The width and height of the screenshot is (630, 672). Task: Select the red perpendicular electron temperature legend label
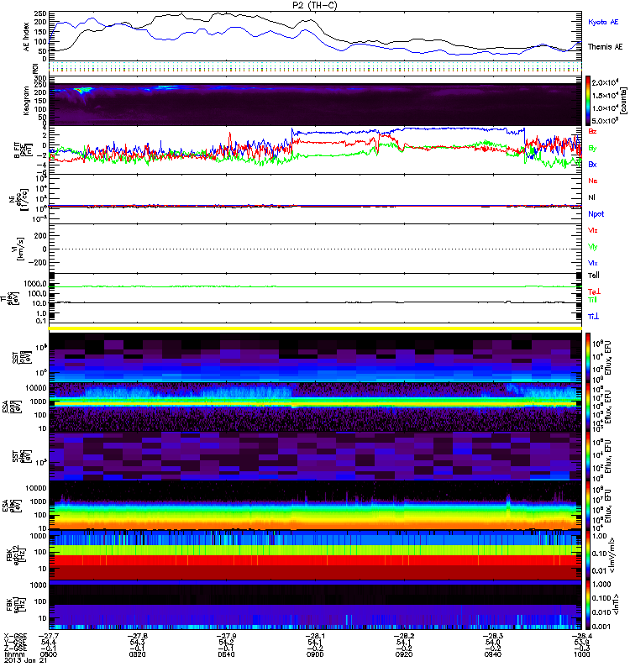click(x=594, y=291)
